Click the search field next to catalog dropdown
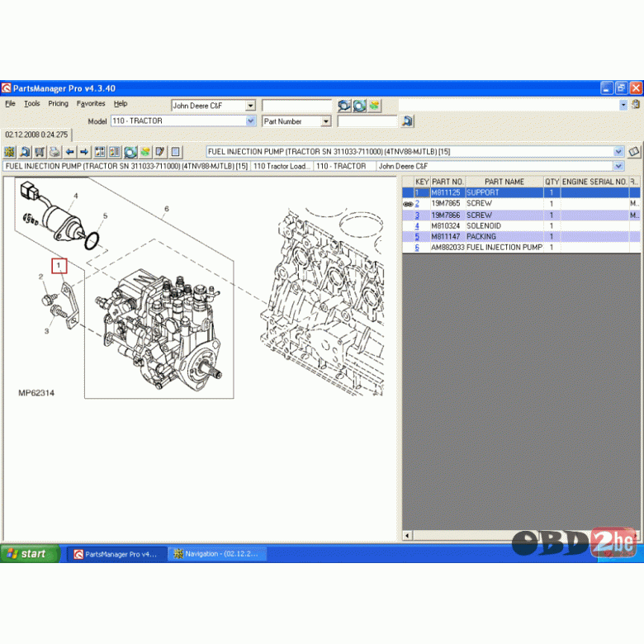This screenshot has height=644, width=644. [296, 106]
